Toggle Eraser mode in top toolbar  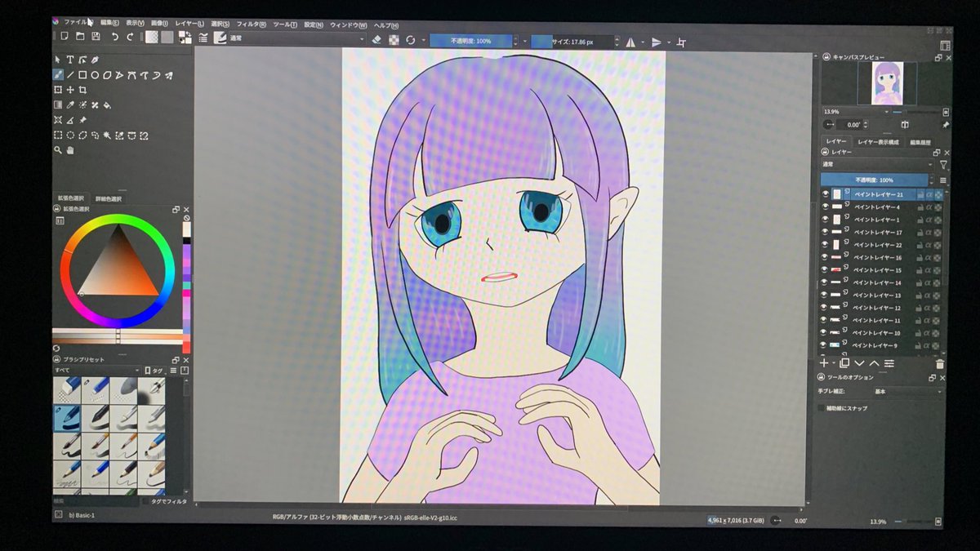376,40
